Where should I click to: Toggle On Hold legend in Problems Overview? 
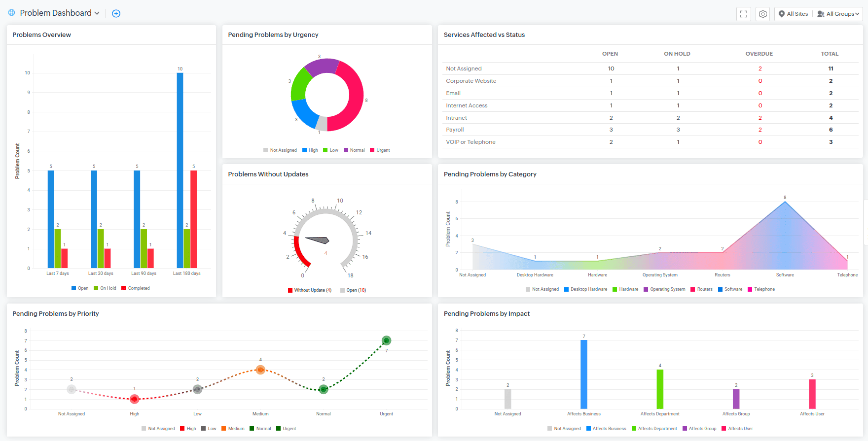click(x=105, y=288)
